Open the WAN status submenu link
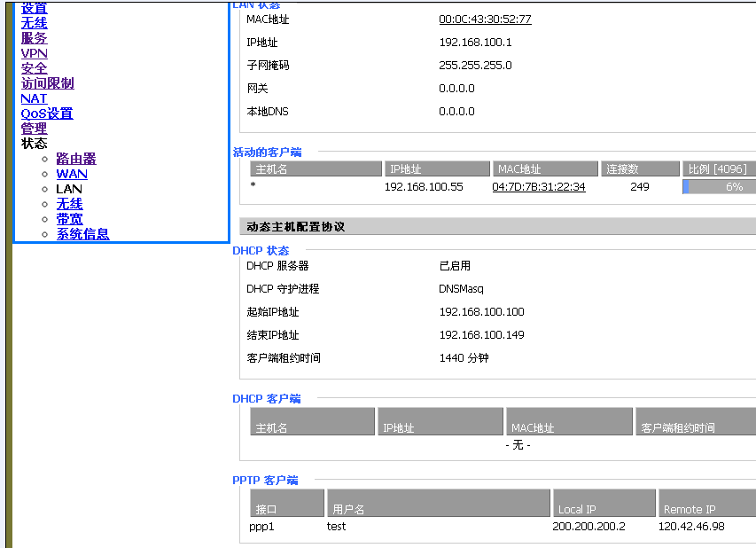Image resolution: width=756 pixels, height=548 pixels. 72,174
